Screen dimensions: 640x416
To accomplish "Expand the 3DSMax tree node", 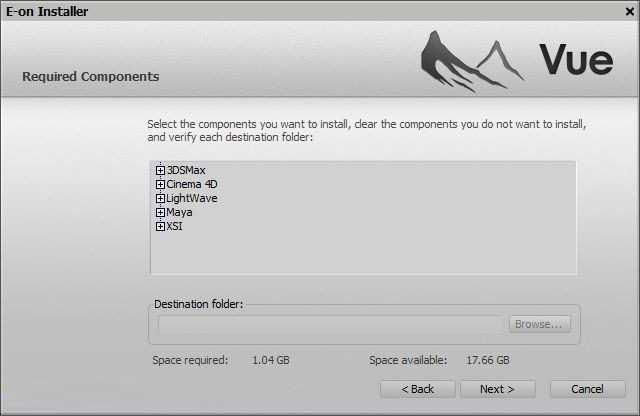I will click(x=160, y=170).
